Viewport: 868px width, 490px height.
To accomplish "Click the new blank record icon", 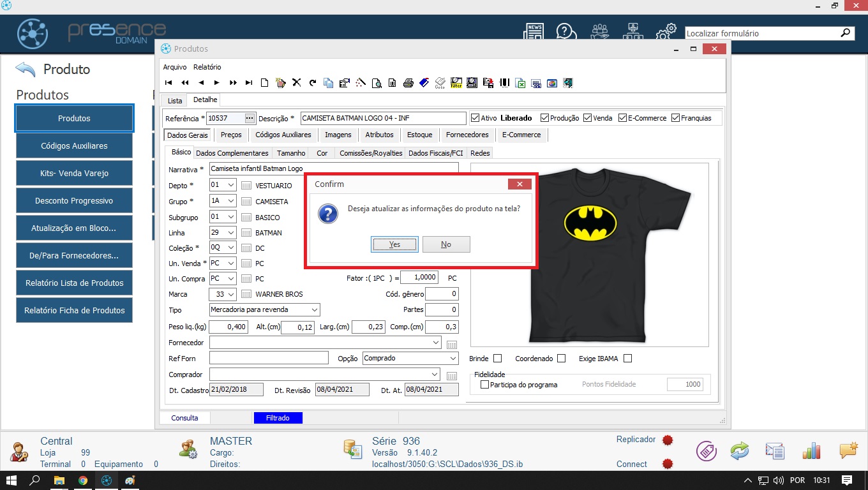I will click(264, 83).
